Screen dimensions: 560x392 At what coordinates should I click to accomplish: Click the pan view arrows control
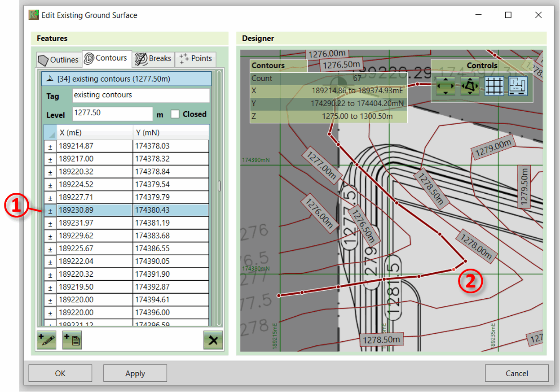tap(445, 86)
